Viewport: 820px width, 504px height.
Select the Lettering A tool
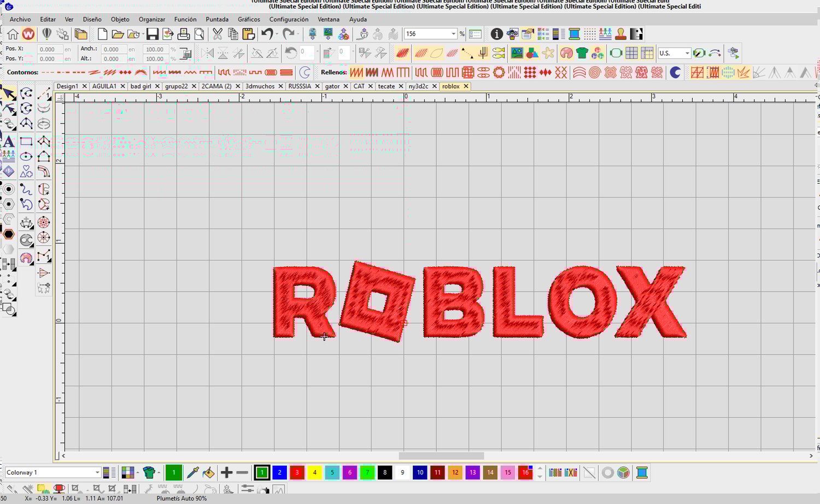[x=9, y=141]
